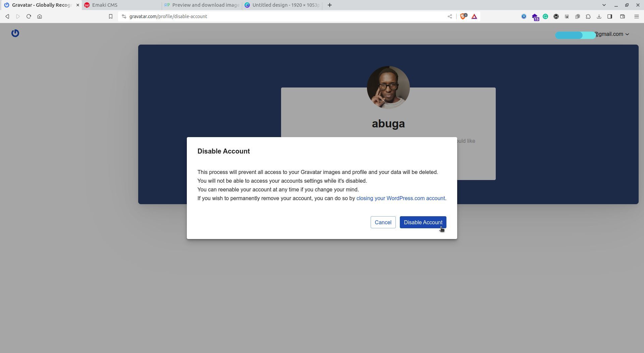Screen dimensions: 644x353
Task: Open the Grammarly extension
Action: tap(545, 16)
